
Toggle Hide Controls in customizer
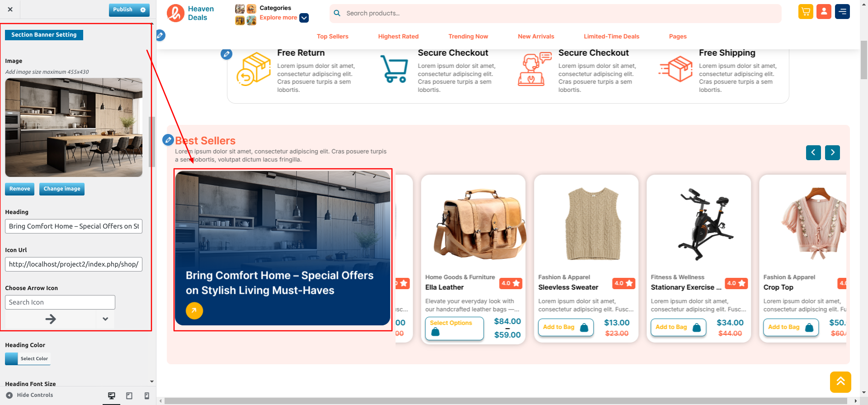29,395
